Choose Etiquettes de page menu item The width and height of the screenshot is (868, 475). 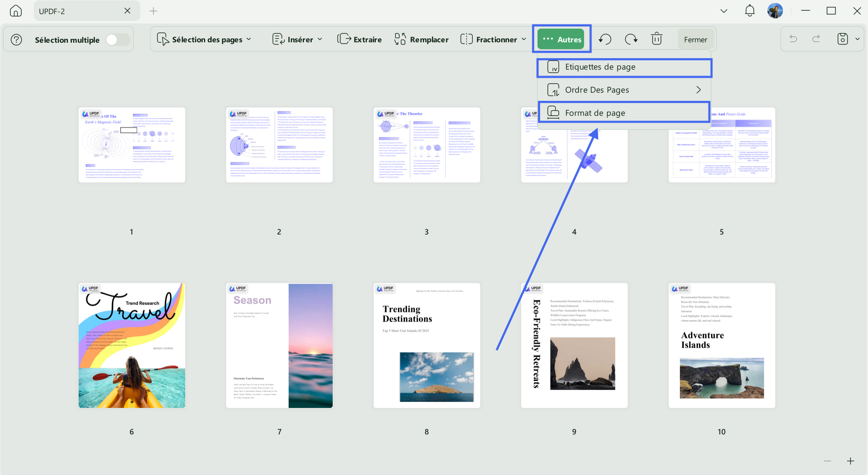pyautogui.click(x=624, y=67)
